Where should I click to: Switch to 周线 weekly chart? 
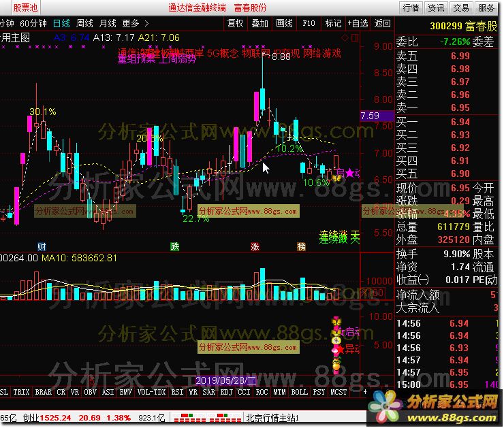coord(84,23)
